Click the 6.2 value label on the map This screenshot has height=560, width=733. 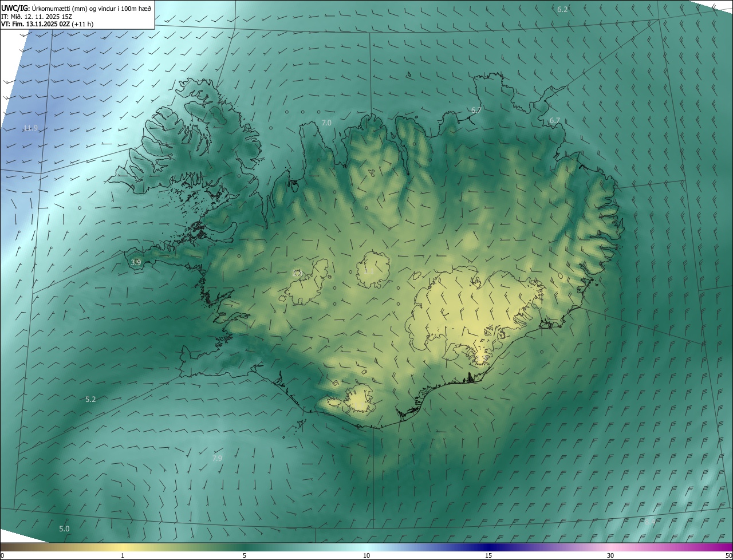coord(562,9)
